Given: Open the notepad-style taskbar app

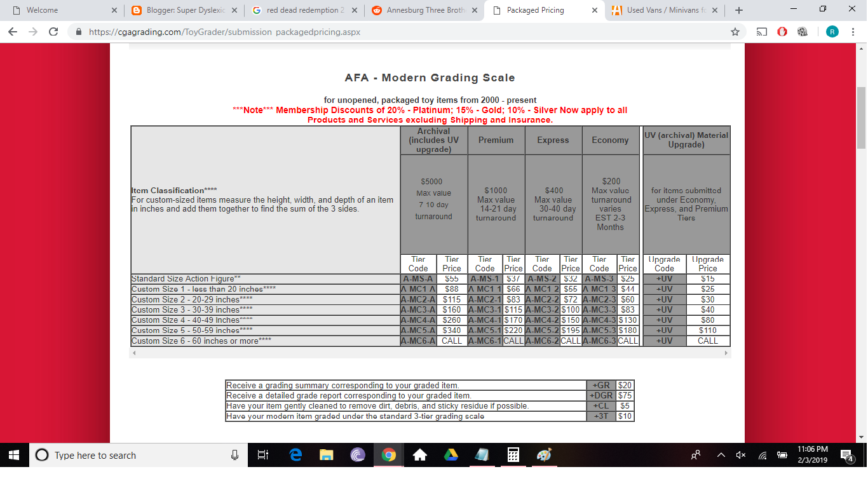Looking at the screenshot, I should (x=482, y=455).
